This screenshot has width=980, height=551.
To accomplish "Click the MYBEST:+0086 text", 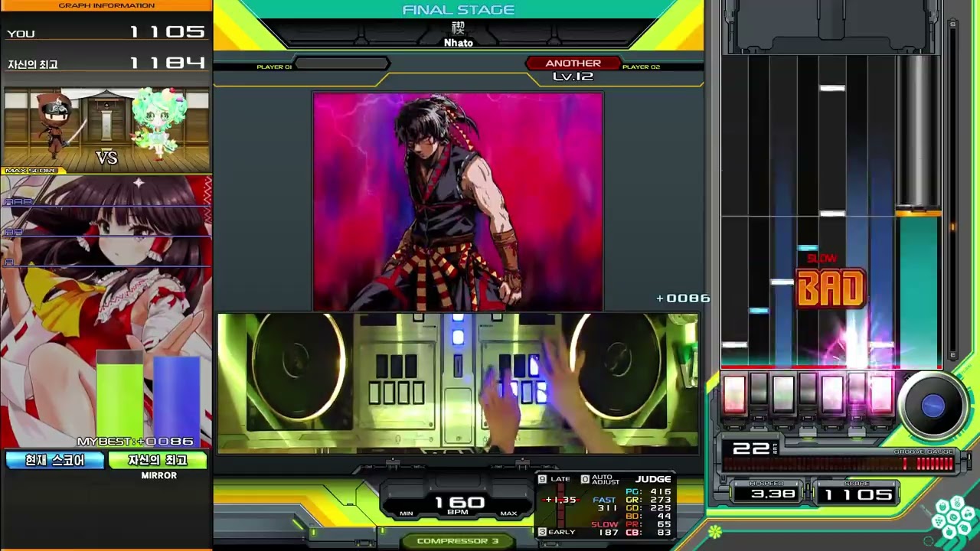I will [135, 442].
